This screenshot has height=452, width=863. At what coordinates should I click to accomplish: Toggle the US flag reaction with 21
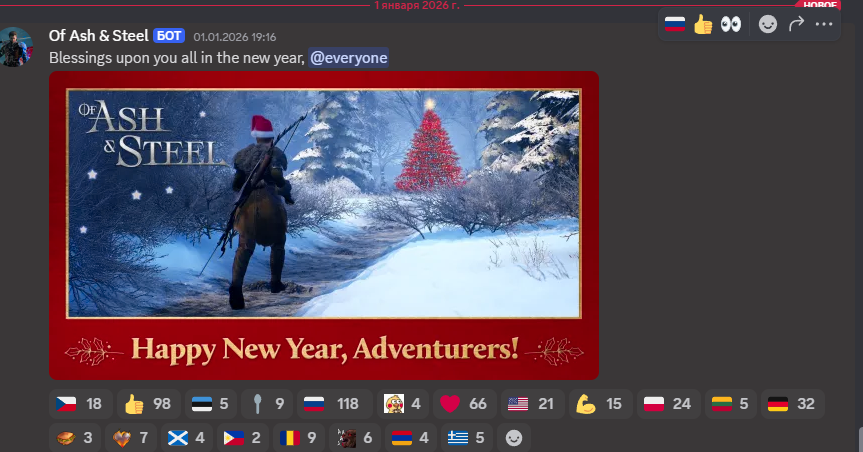pyautogui.click(x=532, y=404)
